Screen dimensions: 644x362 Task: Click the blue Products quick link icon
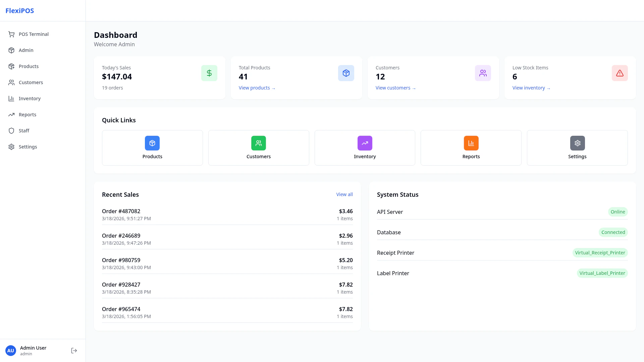point(152,143)
